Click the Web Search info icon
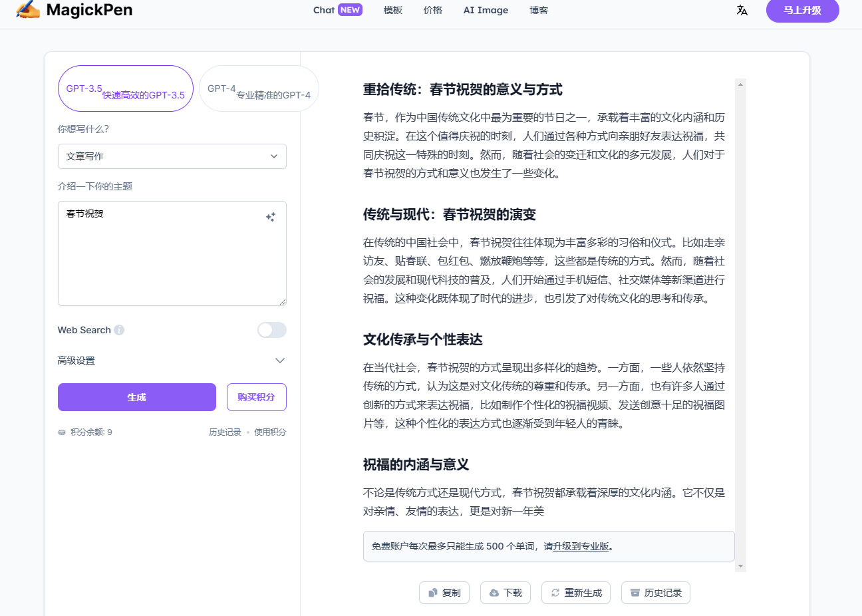Viewport: 862px width, 616px height. (119, 330)
